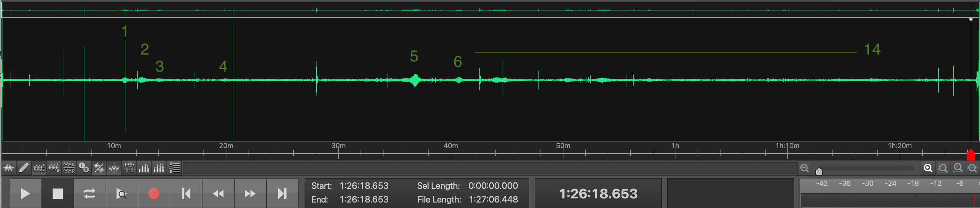Click the -24 dB mark on level meter
Viewport: 980px width, 208px height.
click(x=890, y=184)
